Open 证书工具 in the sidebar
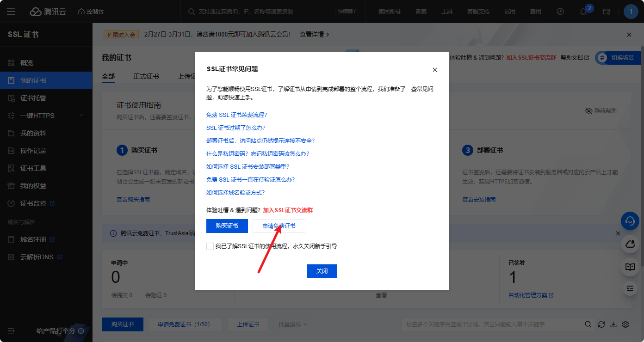644x342 pixels. click(x=46, y=168)
